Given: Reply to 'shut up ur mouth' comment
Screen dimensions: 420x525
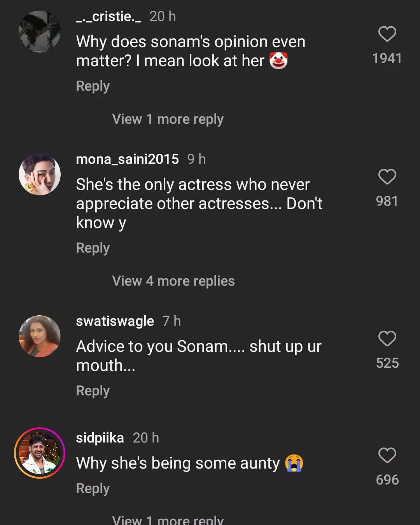Looking at the screenshot, I should [x=93, y=391].
